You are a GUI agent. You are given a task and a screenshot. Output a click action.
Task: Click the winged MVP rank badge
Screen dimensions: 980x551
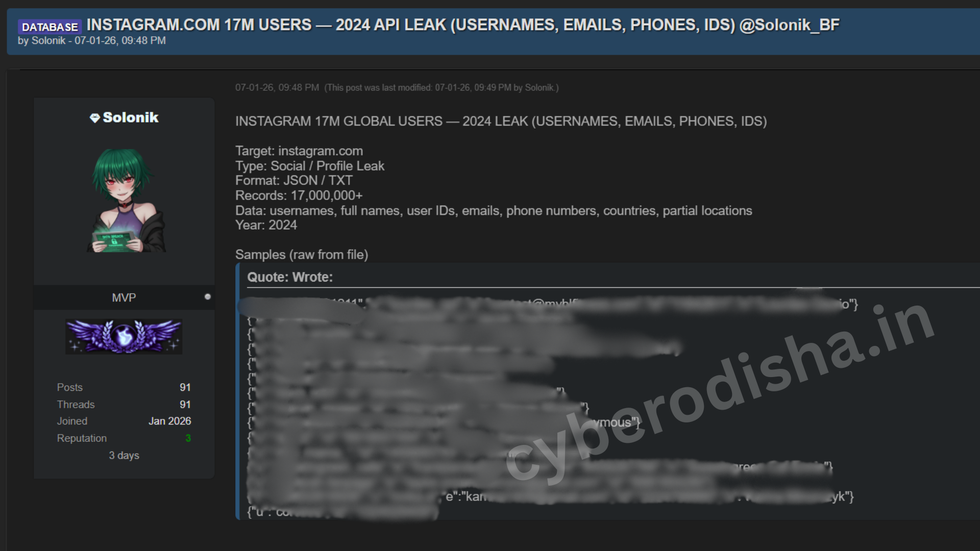[124, 337]
